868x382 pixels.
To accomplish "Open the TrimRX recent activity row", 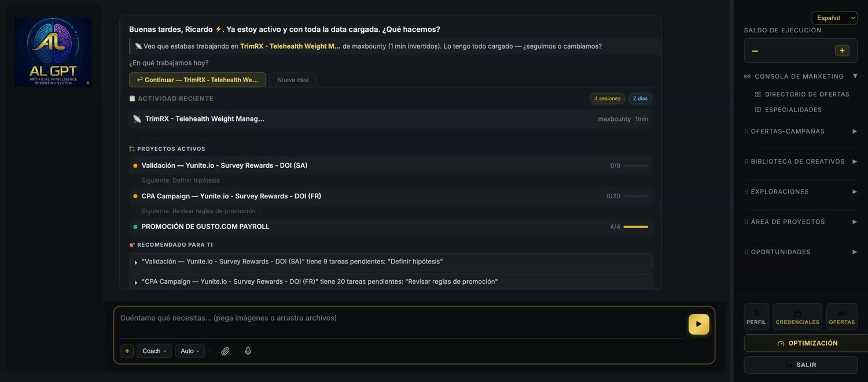I will [x=391, y=119].
